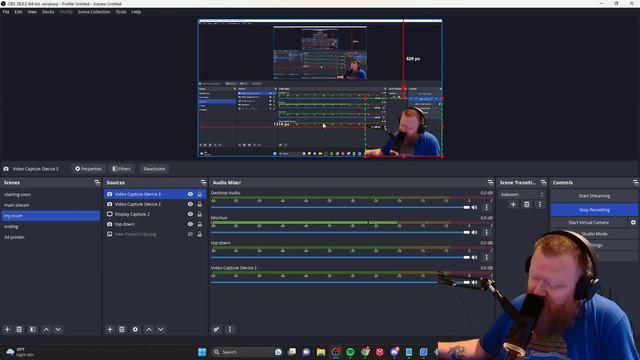Select the starting soon scene

pos(51,195)
